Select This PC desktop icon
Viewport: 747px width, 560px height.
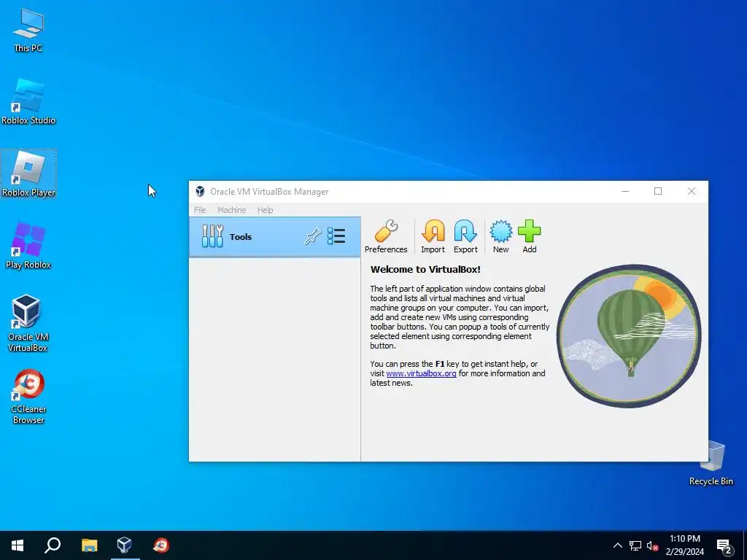(x=28, y=31)
